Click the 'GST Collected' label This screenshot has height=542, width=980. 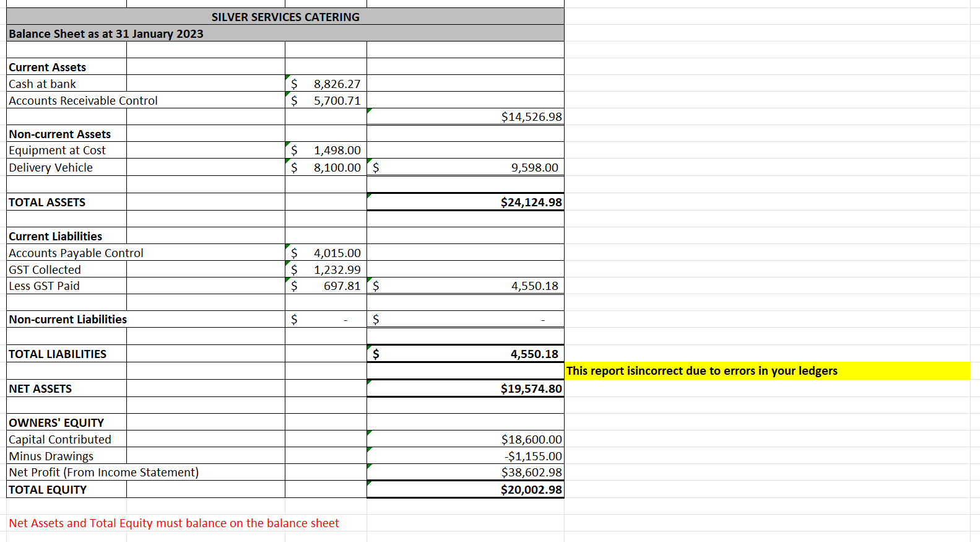pos(45,269)
